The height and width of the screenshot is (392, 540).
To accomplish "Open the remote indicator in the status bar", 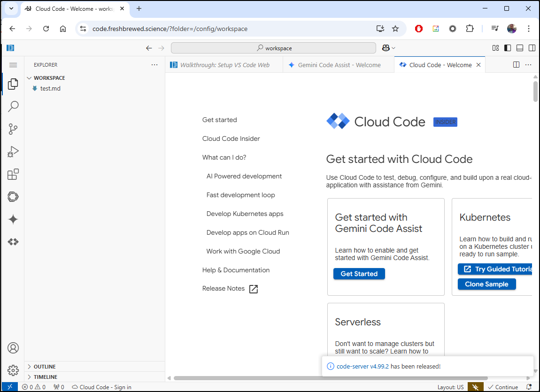I will 10,387.
